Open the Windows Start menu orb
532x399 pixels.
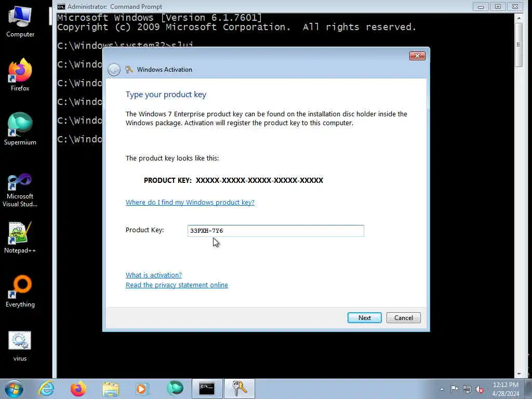(14, 389)
